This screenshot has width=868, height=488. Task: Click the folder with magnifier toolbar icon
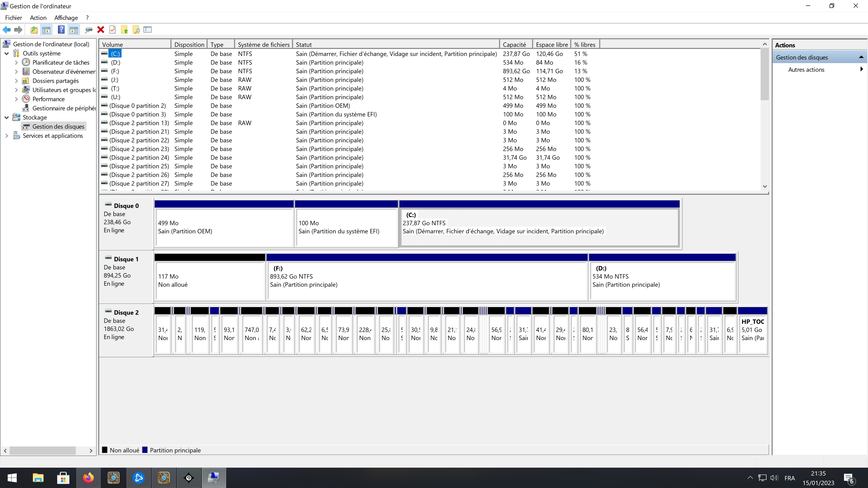pos(136,30)
